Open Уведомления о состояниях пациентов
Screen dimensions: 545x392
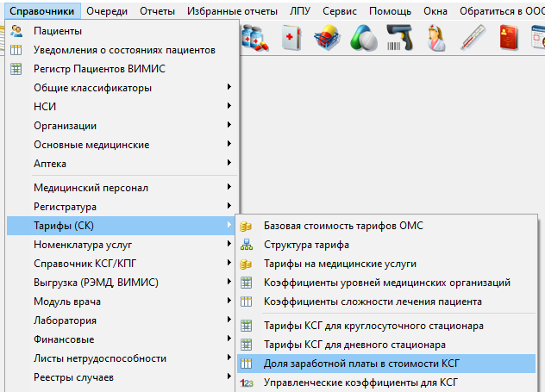click(124, 50)
